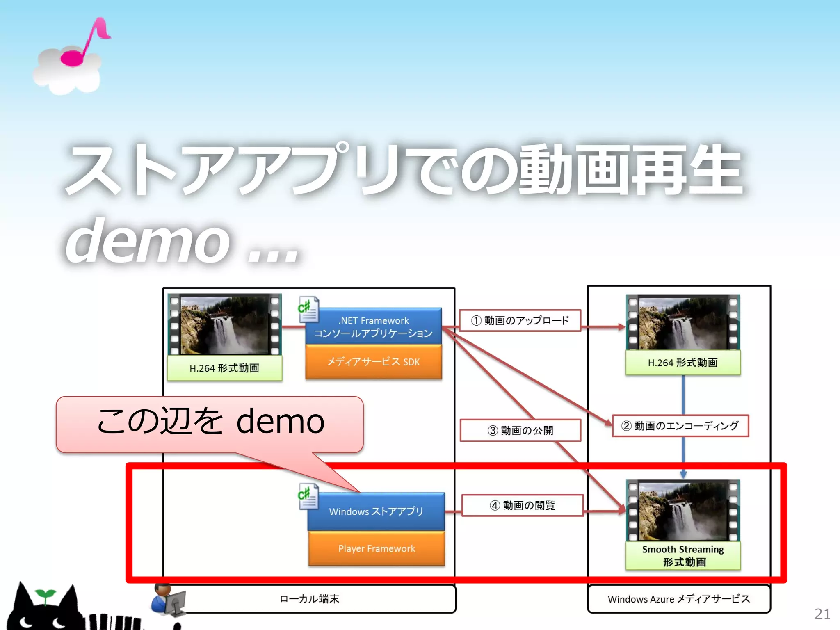Viewport: 840px width, 630px height.
Task: Click the C# file icon beside Windows ストアアプリ box
Action: click(308, 496)
